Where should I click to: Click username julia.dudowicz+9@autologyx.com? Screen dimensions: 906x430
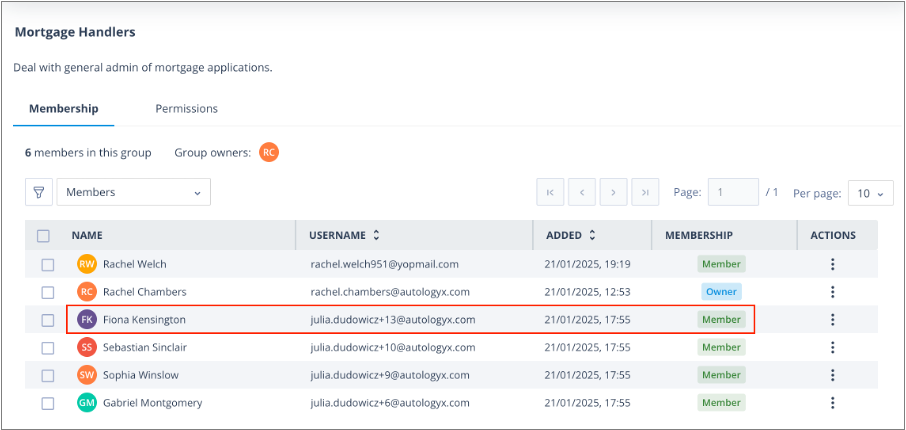(x=390, y=375)
